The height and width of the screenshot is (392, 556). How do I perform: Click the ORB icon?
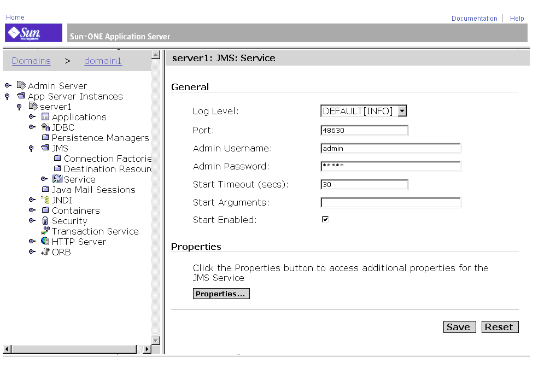[45, 251]
